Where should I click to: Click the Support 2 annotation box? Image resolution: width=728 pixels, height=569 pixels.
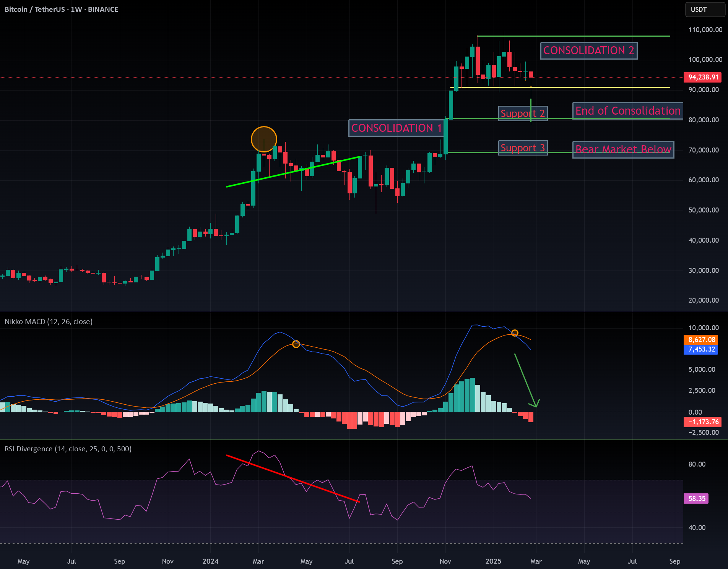point(523,113)
